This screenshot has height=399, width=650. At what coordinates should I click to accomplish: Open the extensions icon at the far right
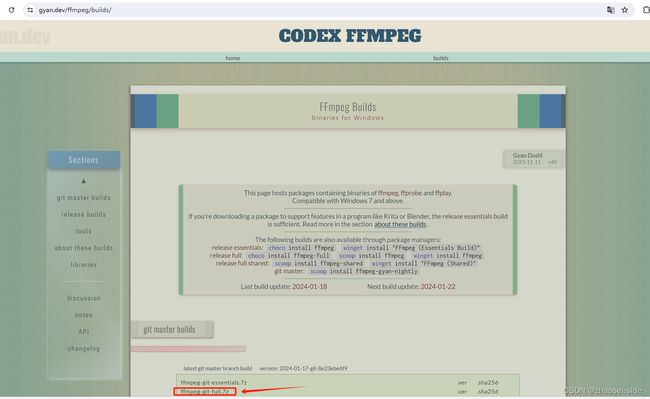(646, 10)
